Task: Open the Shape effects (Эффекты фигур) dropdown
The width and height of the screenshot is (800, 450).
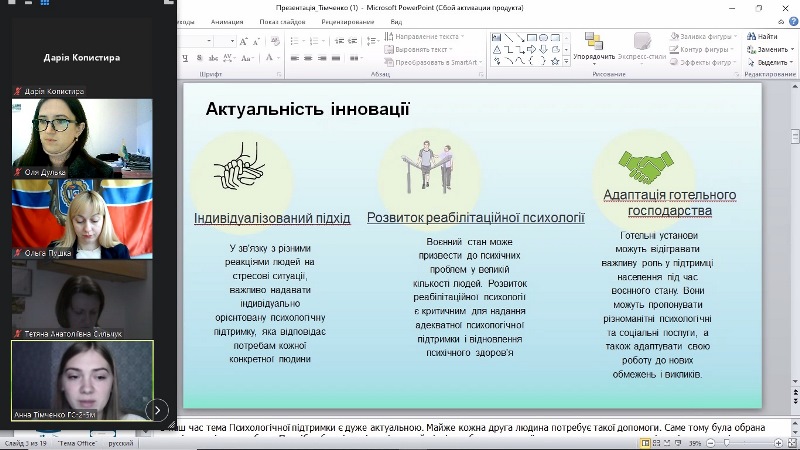Action: (x=706, y=61)
